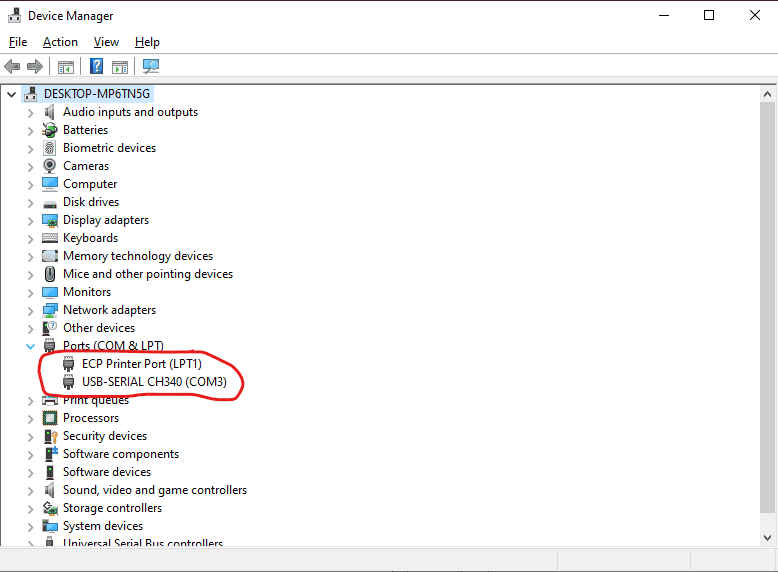Open the Action menu
Screen dimensions: 778x572
60,42
